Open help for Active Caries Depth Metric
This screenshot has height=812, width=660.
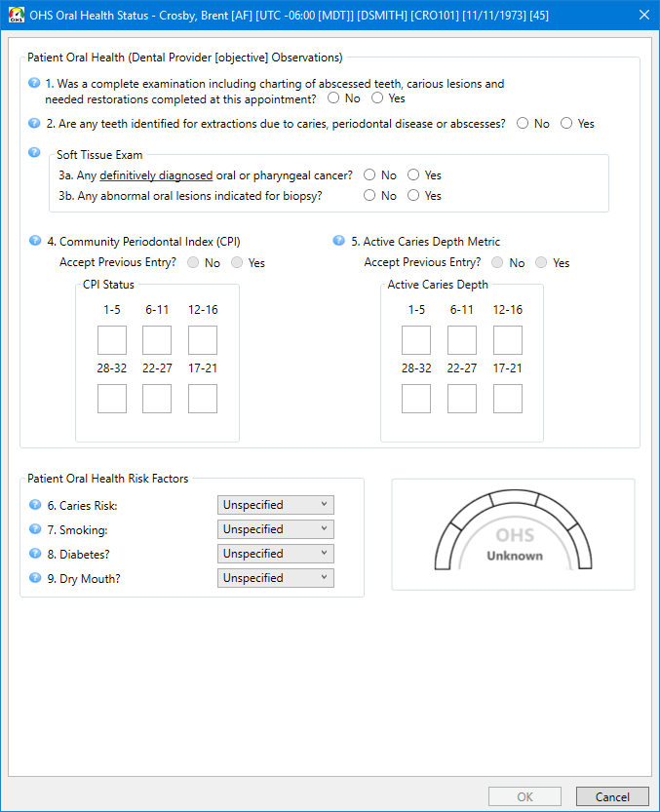point(339,241)
